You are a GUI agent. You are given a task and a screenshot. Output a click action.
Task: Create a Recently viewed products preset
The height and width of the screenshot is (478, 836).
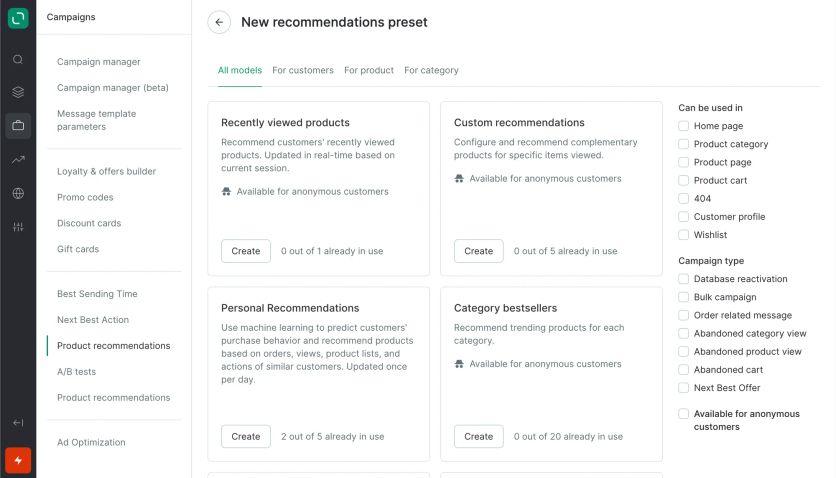pyautogui.click(x=246, y=251)
